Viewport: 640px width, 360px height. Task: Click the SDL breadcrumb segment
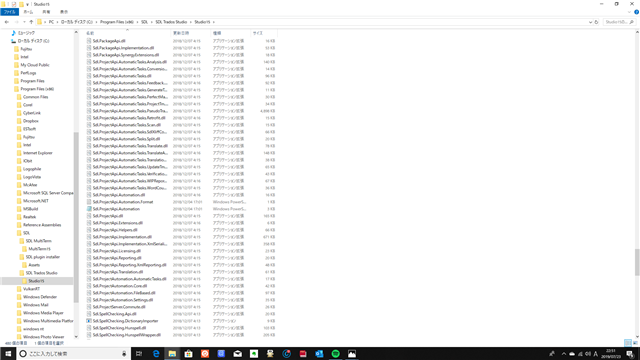(144, 22)
